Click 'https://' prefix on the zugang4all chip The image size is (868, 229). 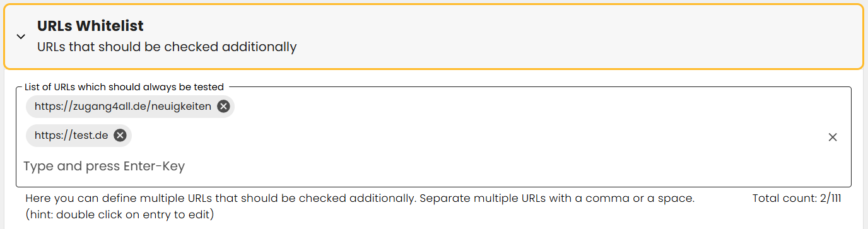(54, 107)
